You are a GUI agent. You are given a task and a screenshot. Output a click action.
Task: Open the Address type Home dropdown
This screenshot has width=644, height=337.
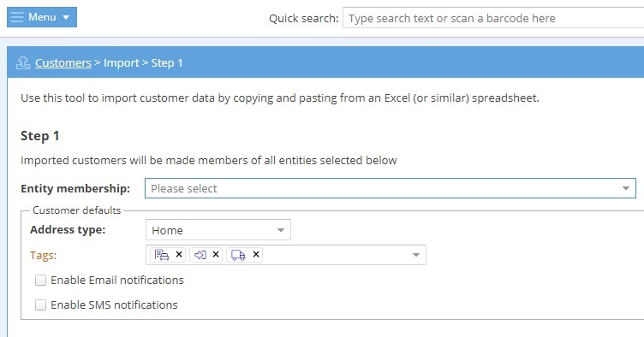point(218,230)
